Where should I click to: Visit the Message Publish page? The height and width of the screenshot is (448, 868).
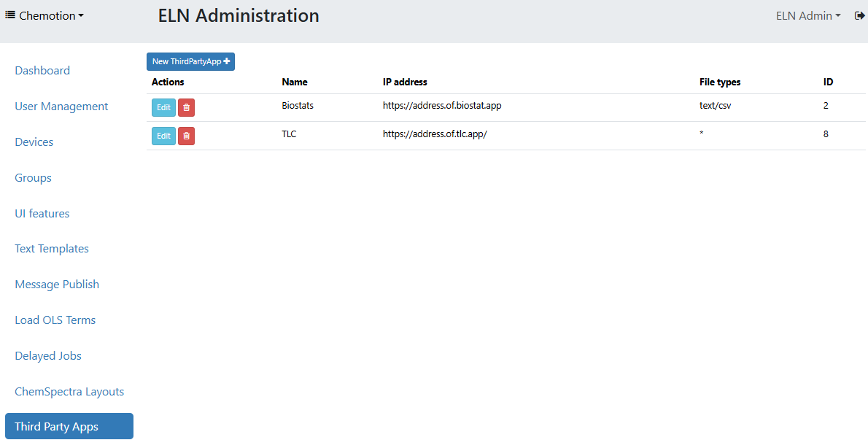coord(56,284)
